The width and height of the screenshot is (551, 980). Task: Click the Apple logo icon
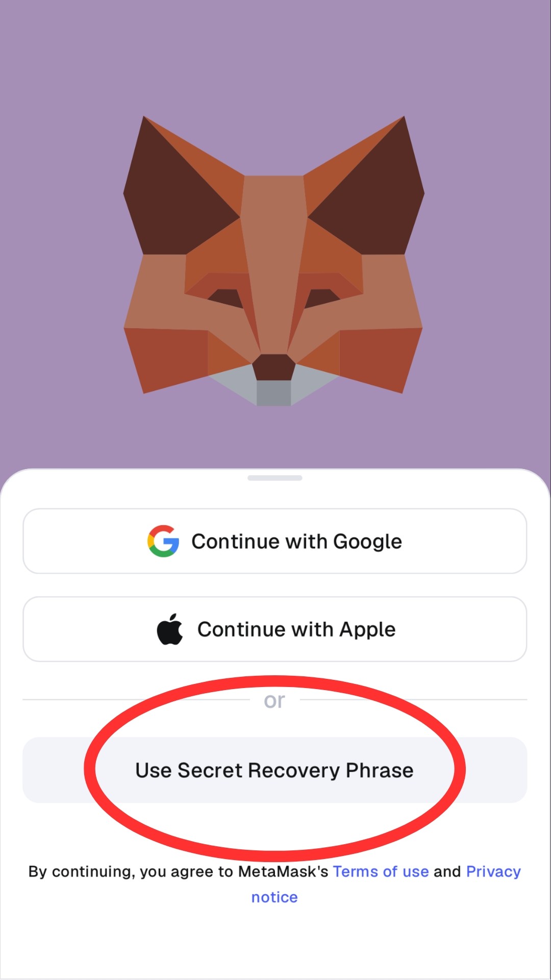point(170,629)
